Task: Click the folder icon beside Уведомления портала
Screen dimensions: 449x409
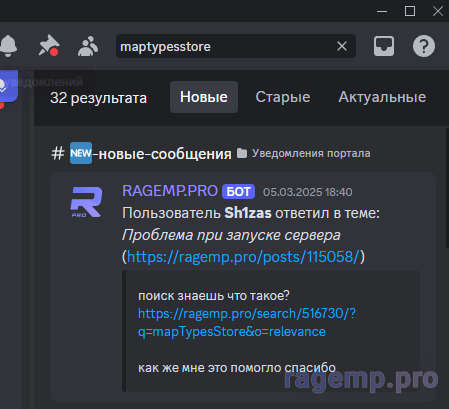Action: [x=242, y=153]
